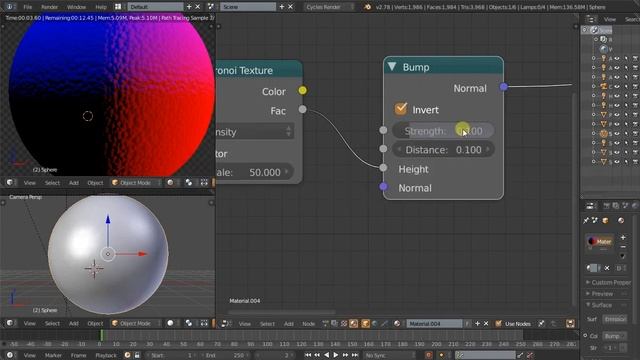Toggle visibility eye of first lamp row
The height and width of the screenshot is (360, 640).
(x=617, y=59)
